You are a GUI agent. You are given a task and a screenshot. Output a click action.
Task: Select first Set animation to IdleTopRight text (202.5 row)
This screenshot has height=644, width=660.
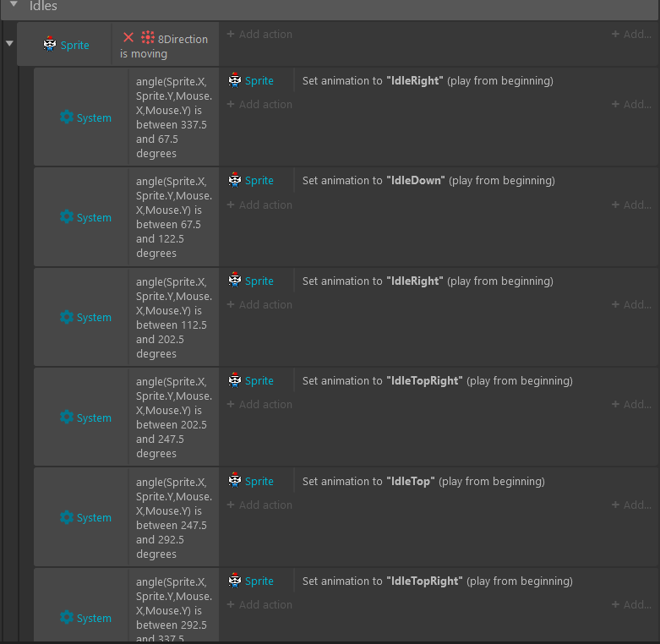[438, 380]
